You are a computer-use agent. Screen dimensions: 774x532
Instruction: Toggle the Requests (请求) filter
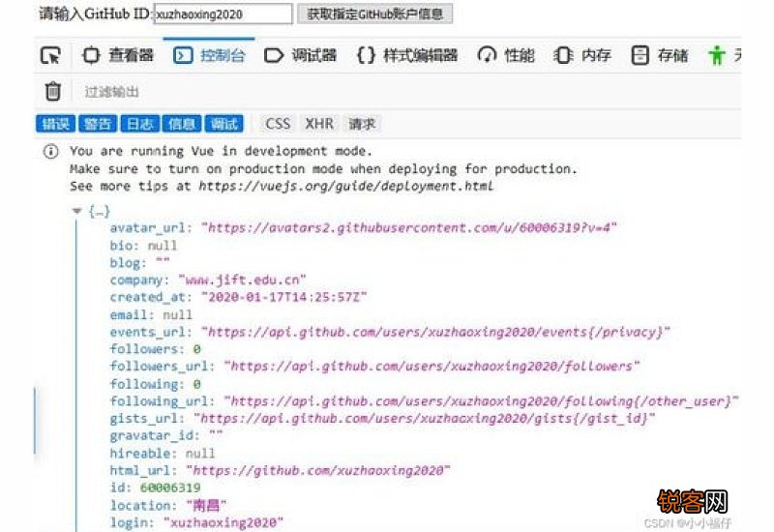(x=362, y=124)
